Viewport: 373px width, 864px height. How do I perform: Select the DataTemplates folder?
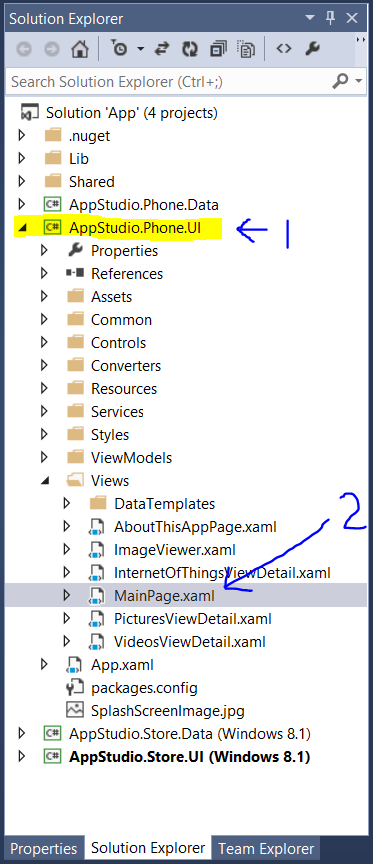click(x=165, y=504)
